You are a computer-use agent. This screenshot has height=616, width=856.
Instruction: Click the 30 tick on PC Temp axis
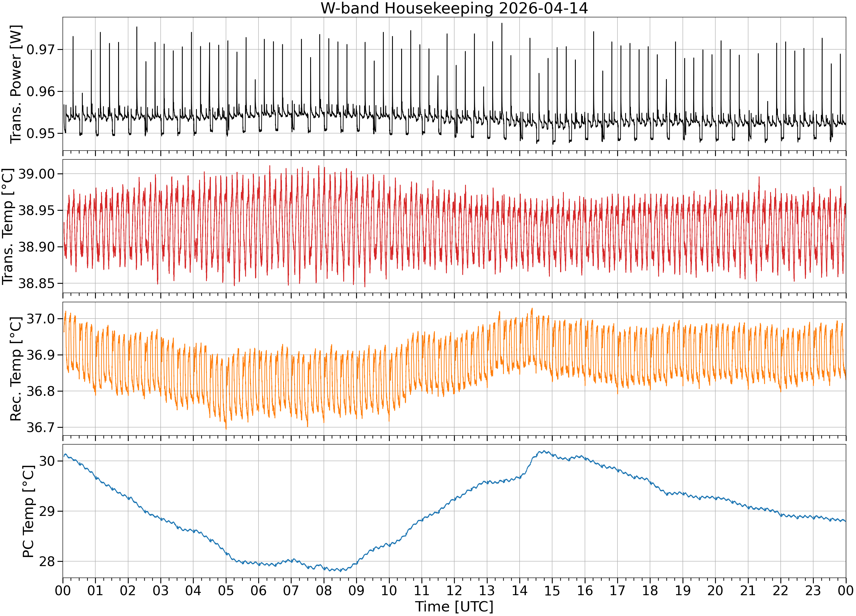coord(47,461)
